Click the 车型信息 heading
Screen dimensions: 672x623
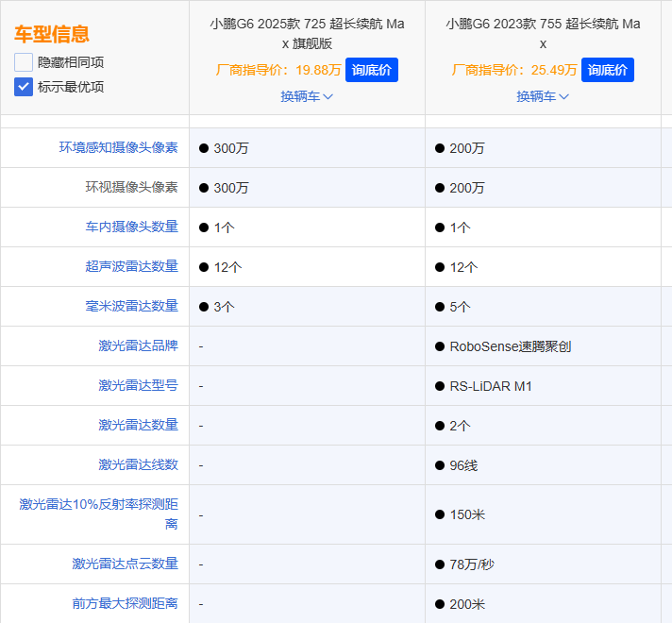[x=52, y=34]
